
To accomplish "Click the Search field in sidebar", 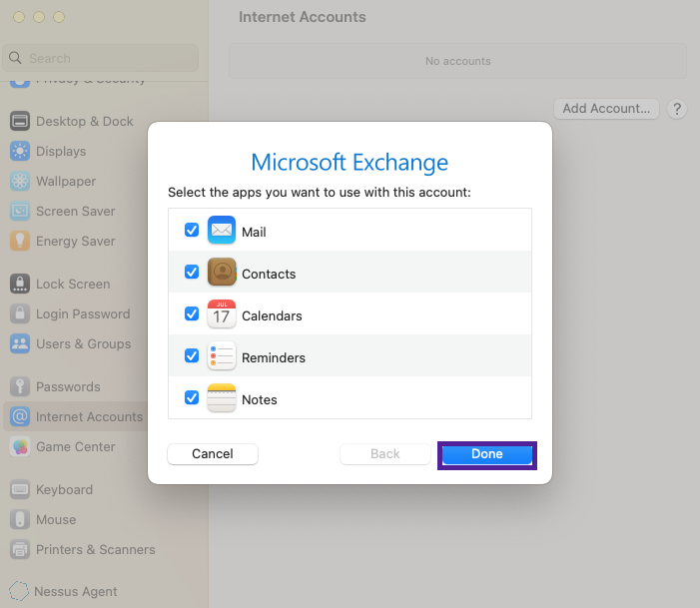I will pyautogui.click(x=101, y=58).
